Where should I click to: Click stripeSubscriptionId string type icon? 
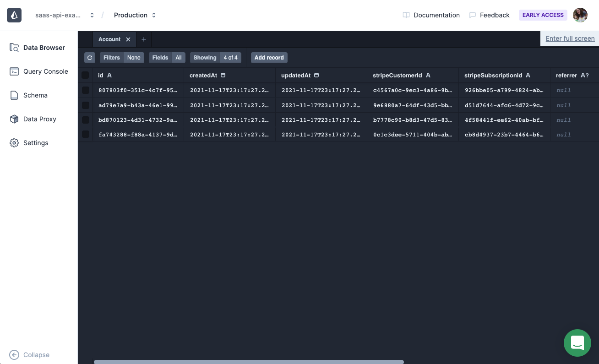tap(528, 75)
